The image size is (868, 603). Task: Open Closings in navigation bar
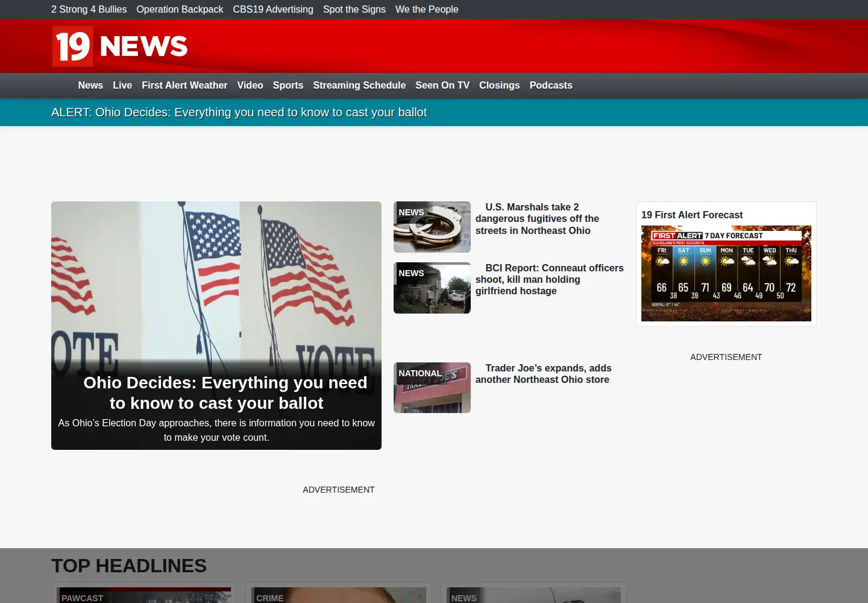click(499, 86)
